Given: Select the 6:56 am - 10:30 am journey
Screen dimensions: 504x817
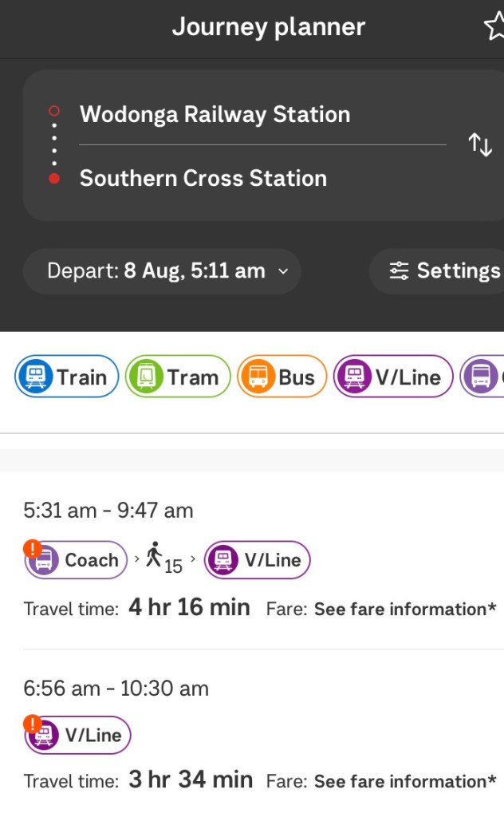Looking at the screenshot, I should click(x=116, y=688).
